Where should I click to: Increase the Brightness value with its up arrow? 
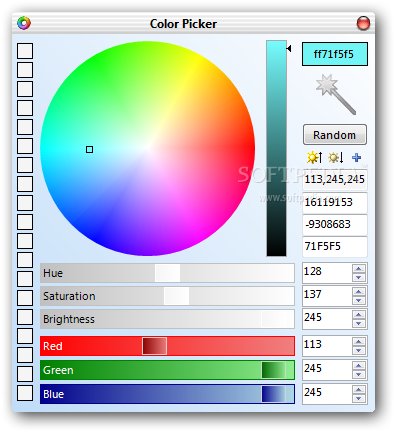(x=359, y=315)
